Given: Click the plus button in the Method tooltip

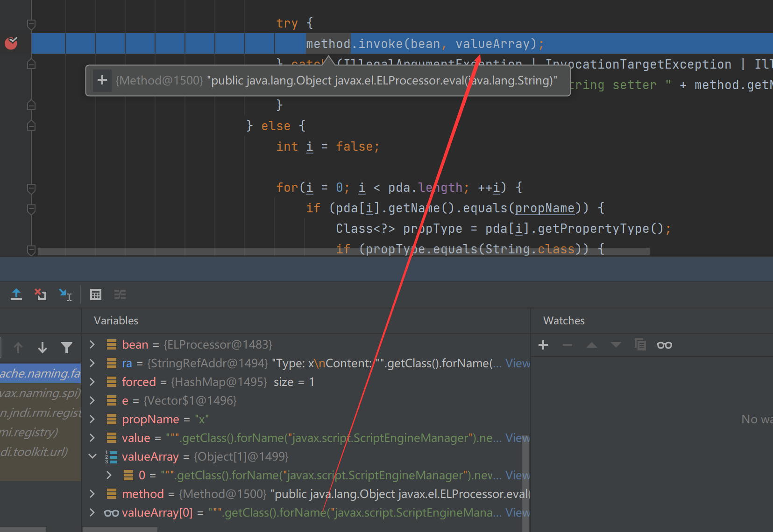Looking at the screenshot, I should [x=102, y=80].
